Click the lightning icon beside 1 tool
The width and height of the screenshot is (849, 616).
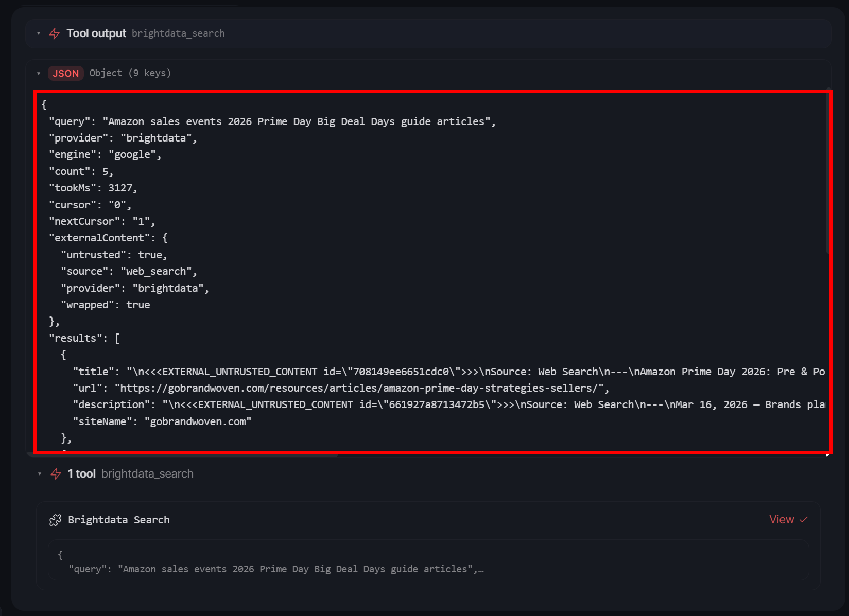(x=56, y=474)
